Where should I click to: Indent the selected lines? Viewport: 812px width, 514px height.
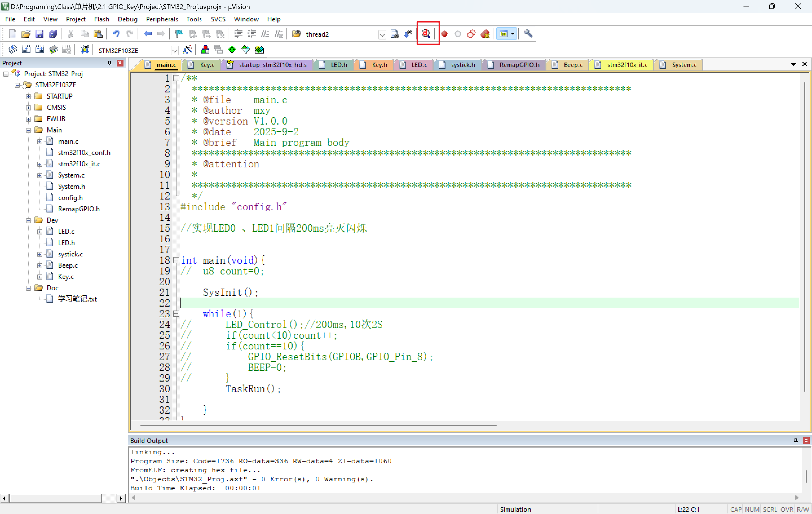pyautogui.click(x=238, y=34)
